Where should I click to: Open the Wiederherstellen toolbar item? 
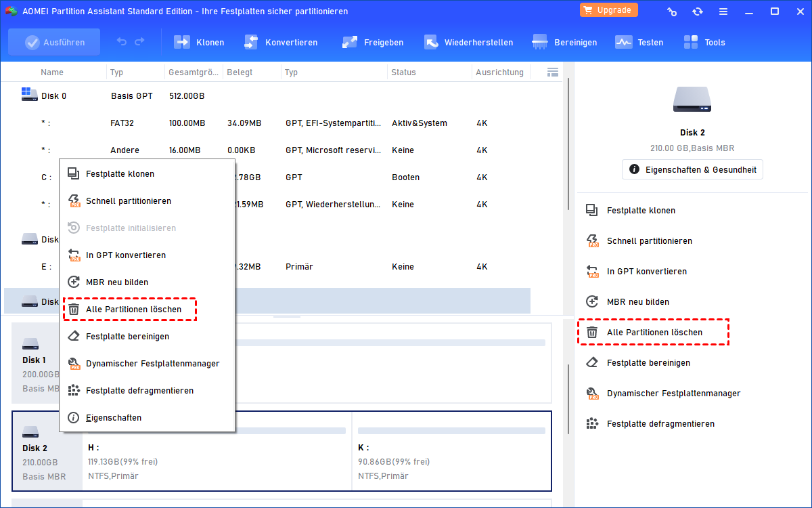click(x=468, y=42)
